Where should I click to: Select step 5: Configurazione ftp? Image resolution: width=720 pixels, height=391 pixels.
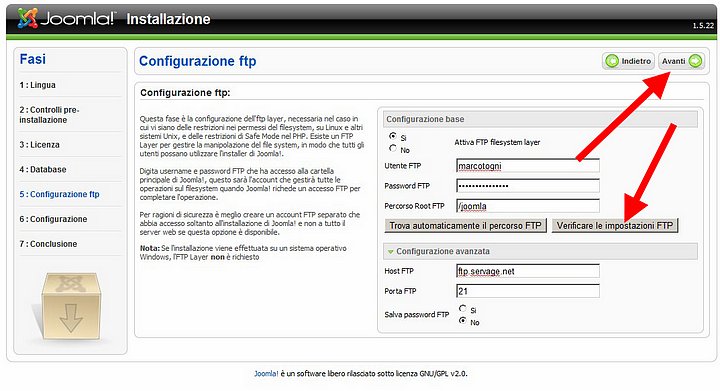pyautogui.click(x=59, y=194)
